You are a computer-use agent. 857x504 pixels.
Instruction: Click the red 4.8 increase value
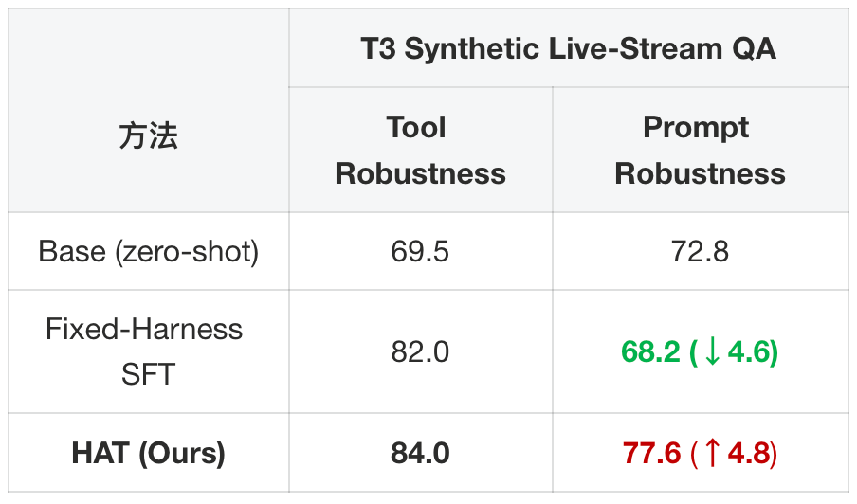pyautogui.click(x=748, y=453)
